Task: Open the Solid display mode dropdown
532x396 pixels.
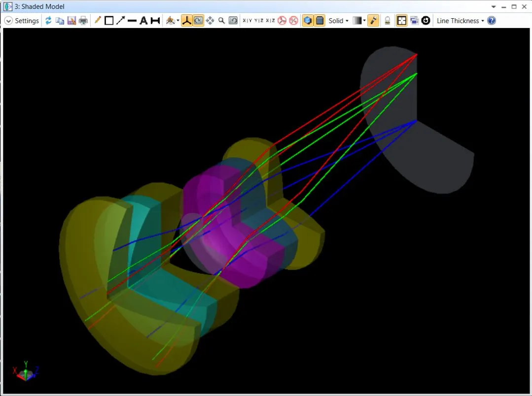Action: [x=338, y=21]
